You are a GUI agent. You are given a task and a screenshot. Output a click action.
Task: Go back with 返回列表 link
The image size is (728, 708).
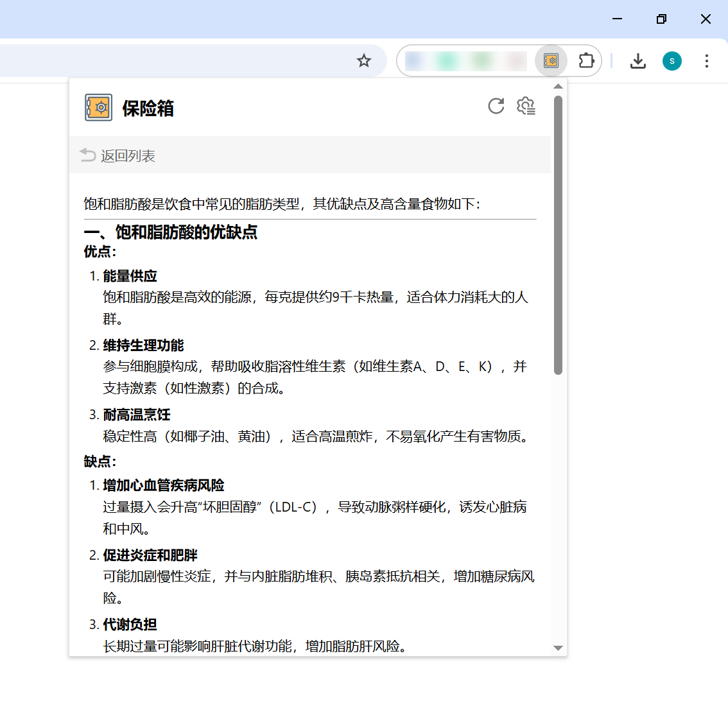(x=117, y=155)
